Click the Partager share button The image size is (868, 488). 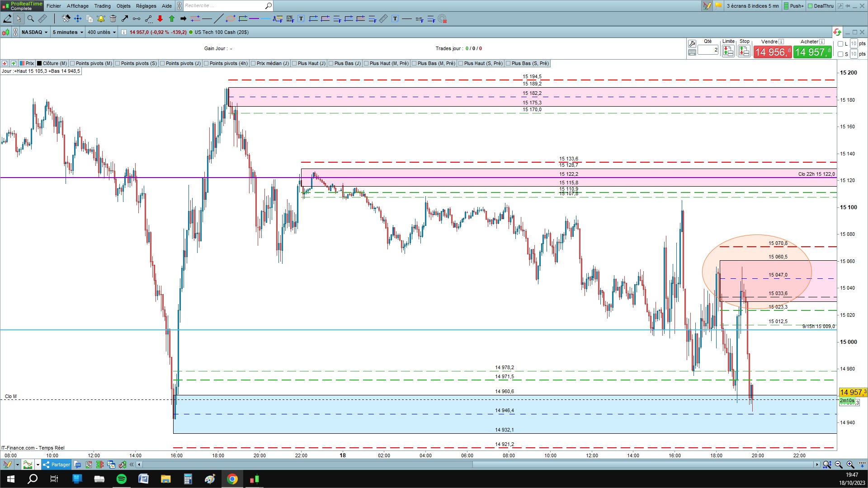(x=57, y=465)
